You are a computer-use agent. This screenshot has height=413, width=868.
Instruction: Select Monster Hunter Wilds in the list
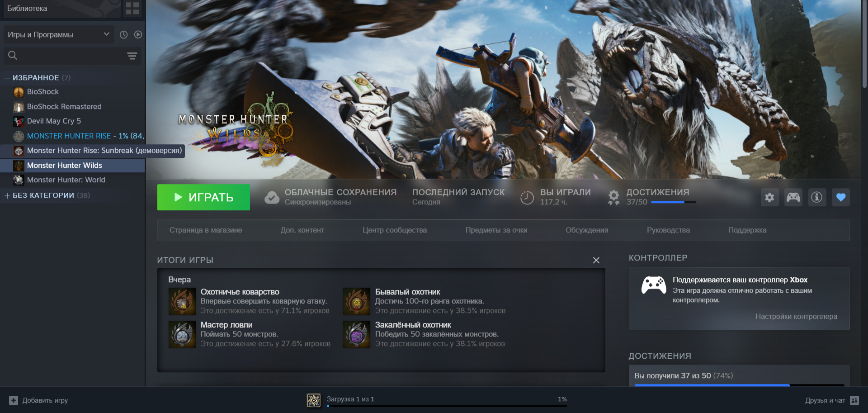tap(72, 165)
